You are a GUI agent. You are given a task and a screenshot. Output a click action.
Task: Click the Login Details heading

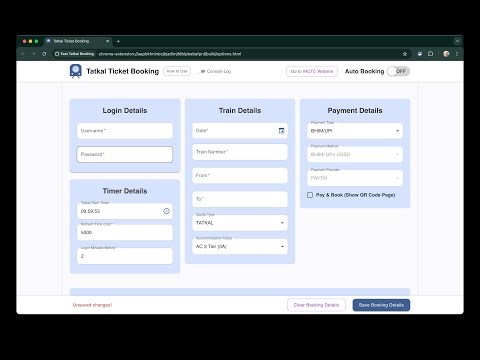pos(125,111)
